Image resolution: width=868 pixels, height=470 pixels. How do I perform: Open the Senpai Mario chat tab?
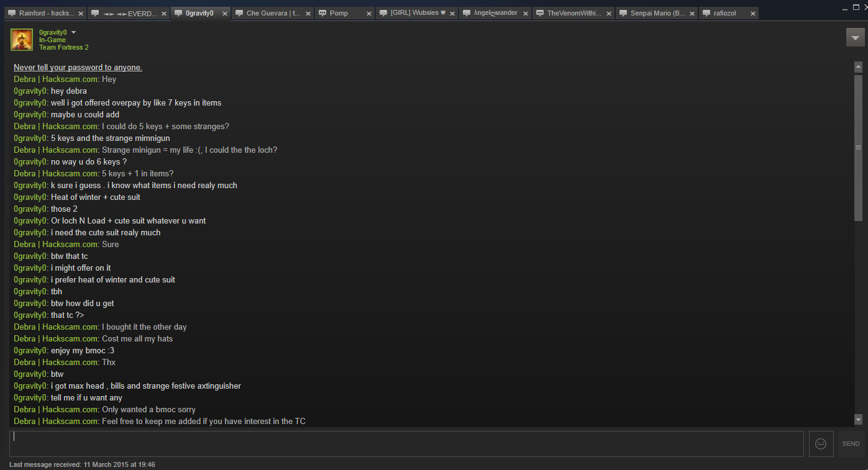pos(657,13)
